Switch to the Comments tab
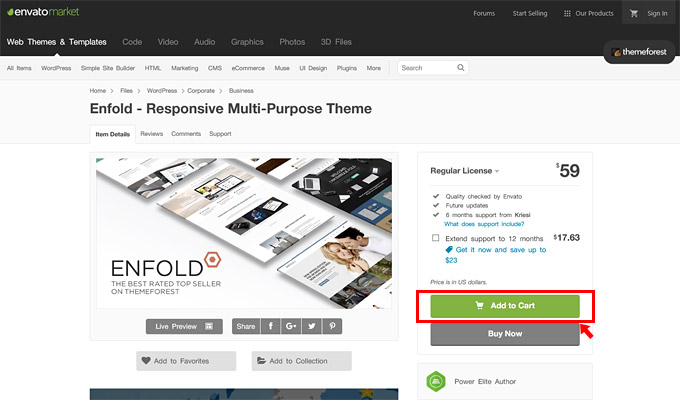Viewport: 680px width, 400px height. click(186, 134)
